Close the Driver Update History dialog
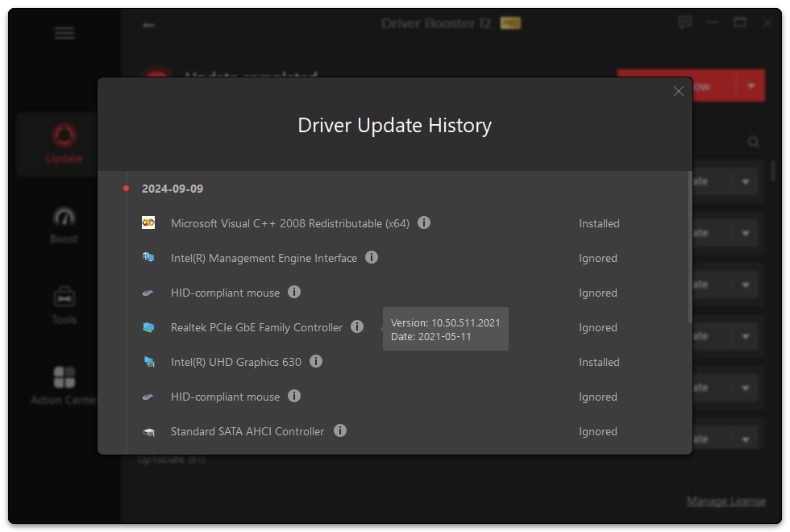The height and width of the screenshot is (532, 790). pyautogui.click(x=678, y=91)
